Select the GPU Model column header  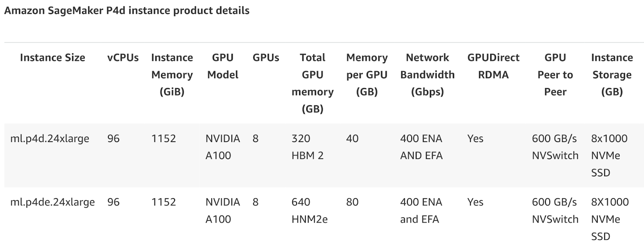point(223,66)
